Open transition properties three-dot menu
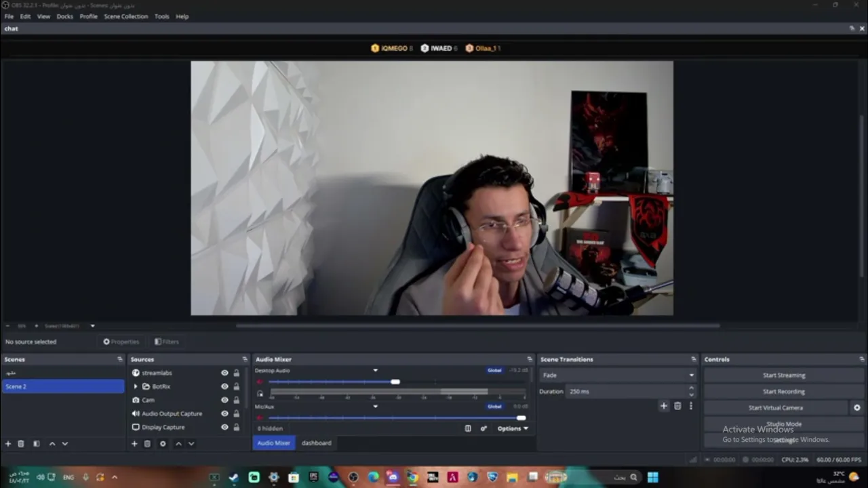Viewport: 868px width, 488px height. [x=691, y=406]
